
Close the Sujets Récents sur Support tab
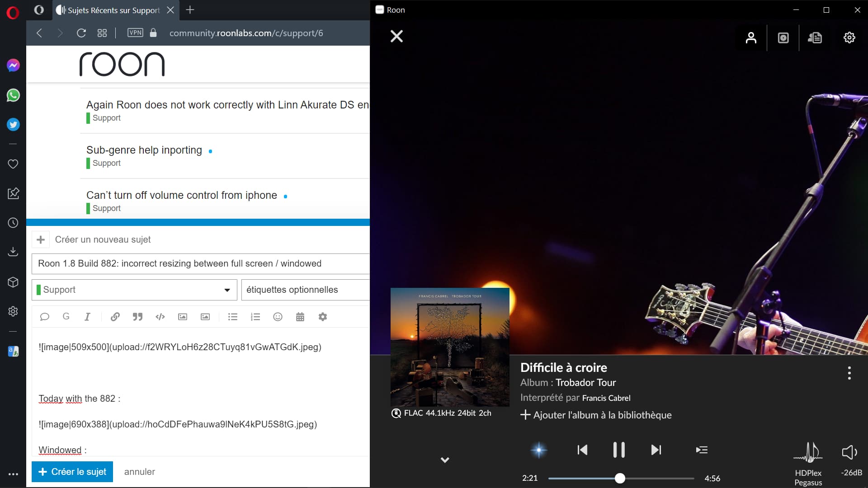pyautogui.click(x=170, y=10)
